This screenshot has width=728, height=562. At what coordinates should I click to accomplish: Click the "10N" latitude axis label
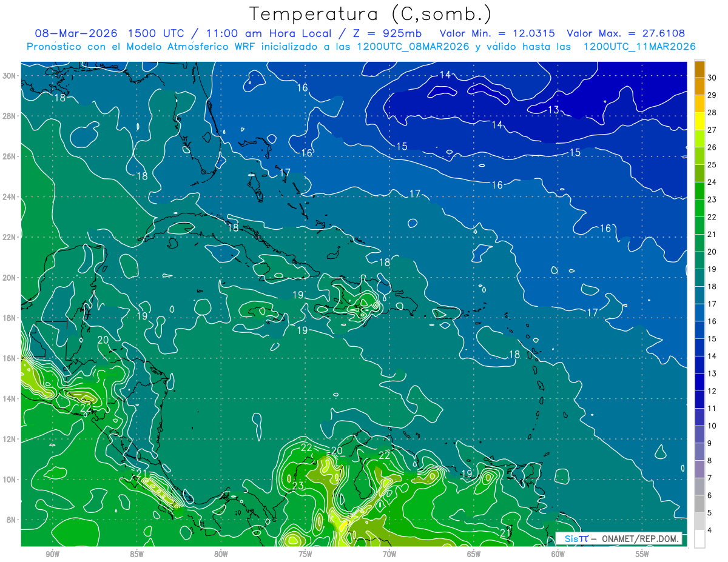click(9, 480)
